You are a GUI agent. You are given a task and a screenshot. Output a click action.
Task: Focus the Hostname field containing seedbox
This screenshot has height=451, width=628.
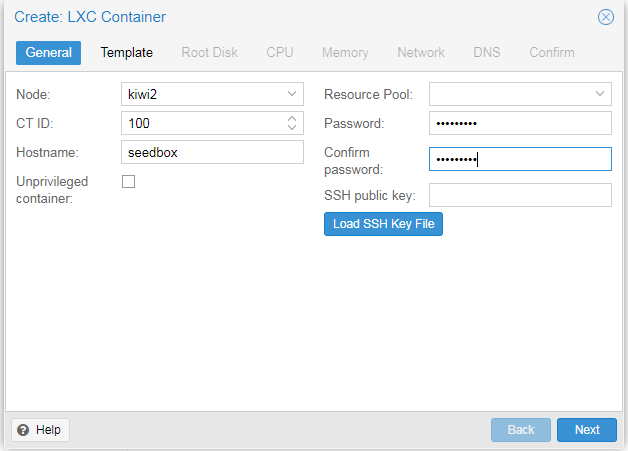coord(211,152)
